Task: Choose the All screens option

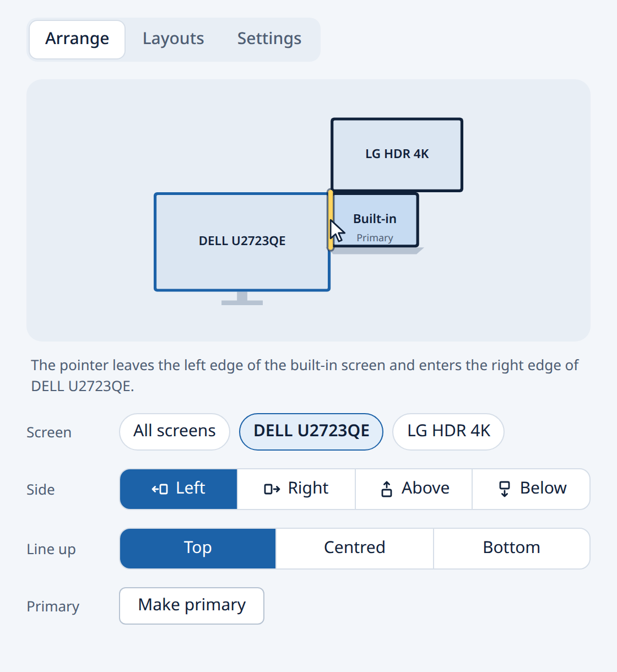Action: click(x=175, y=431)
